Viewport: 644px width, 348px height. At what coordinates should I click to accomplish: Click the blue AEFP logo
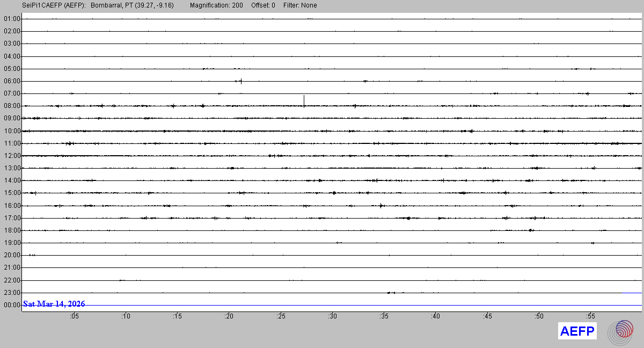(x=577, y=331)
